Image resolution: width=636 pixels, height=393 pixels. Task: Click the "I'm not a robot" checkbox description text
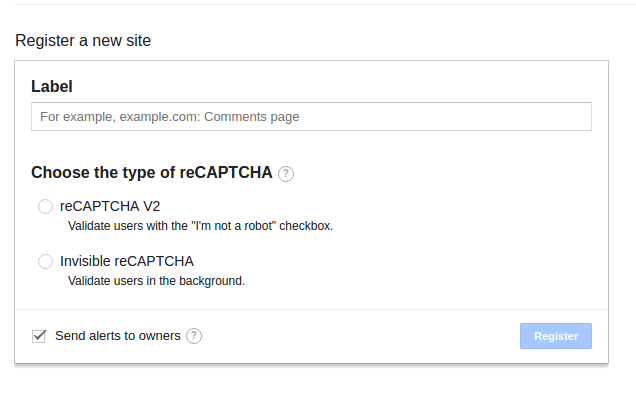(200, 226)
